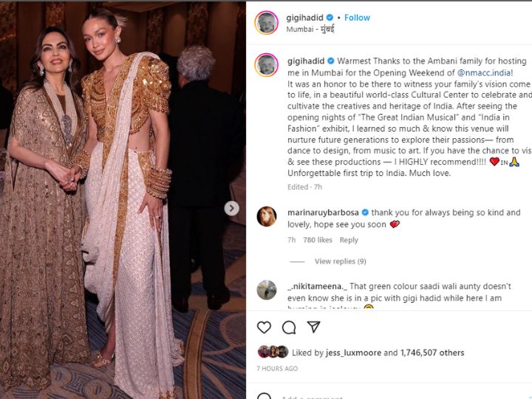This screenshot has width=532, height=399.
Task: Open the comment bubble icon
Action: (289, 327)
